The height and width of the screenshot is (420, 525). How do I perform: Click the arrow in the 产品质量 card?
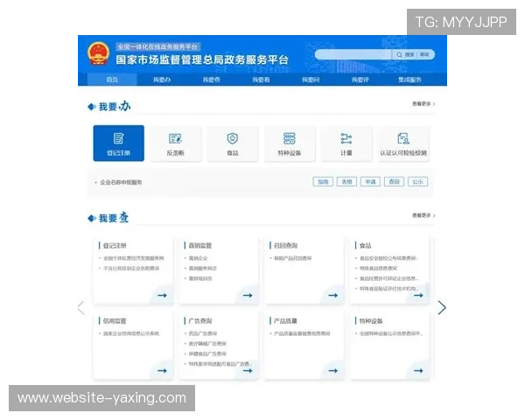click(332, 371)
